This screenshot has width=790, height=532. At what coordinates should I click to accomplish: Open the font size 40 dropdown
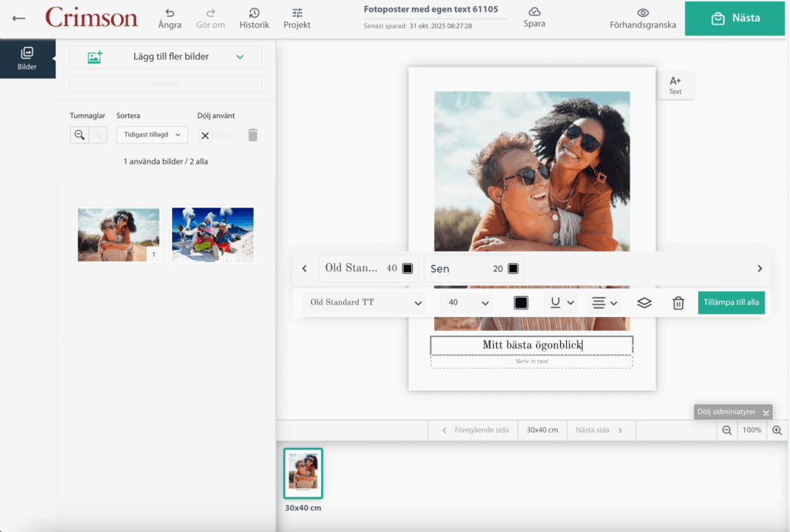(x=468, y=303)
